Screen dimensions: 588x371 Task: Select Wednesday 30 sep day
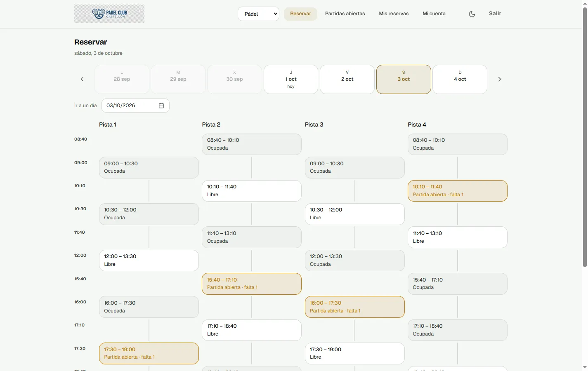[x=234, y=79]
